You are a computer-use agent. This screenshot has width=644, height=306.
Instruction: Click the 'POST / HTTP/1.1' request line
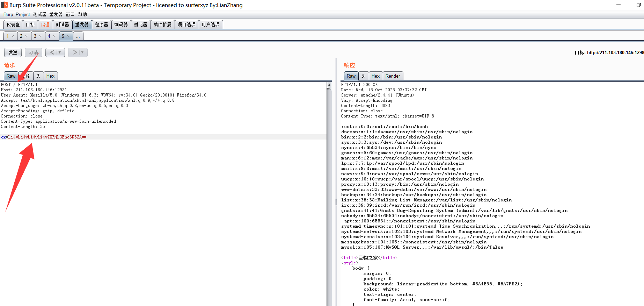coord(19,85)
